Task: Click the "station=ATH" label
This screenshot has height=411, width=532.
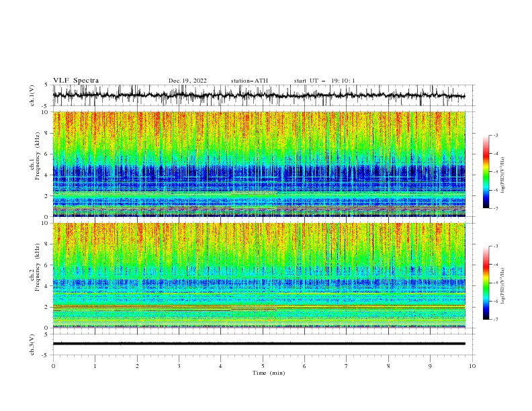Action: 249,81
